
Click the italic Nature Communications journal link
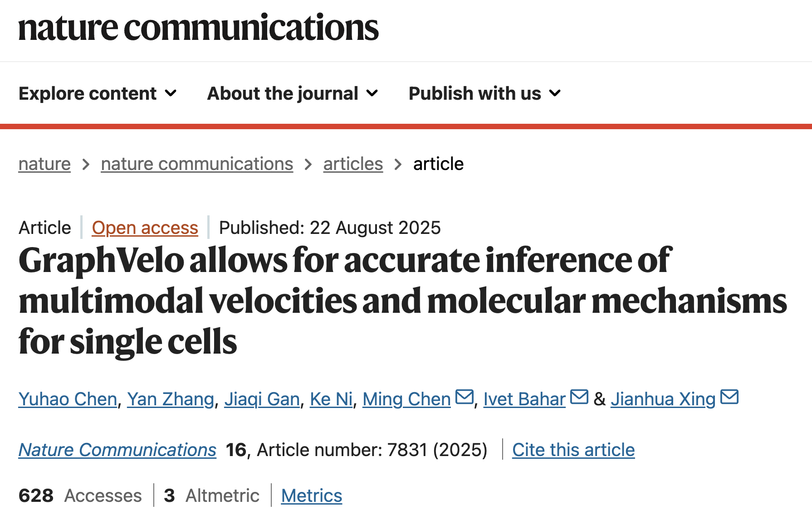[117, 450]
